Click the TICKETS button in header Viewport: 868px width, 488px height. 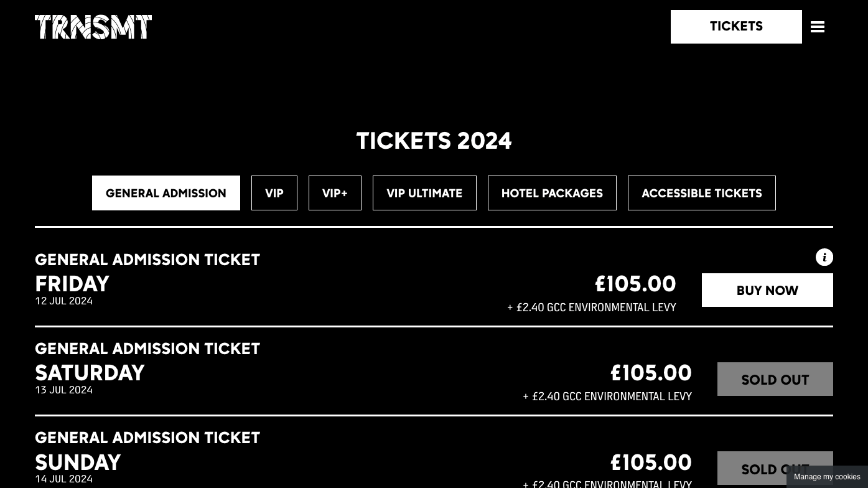tap(736, 27)
